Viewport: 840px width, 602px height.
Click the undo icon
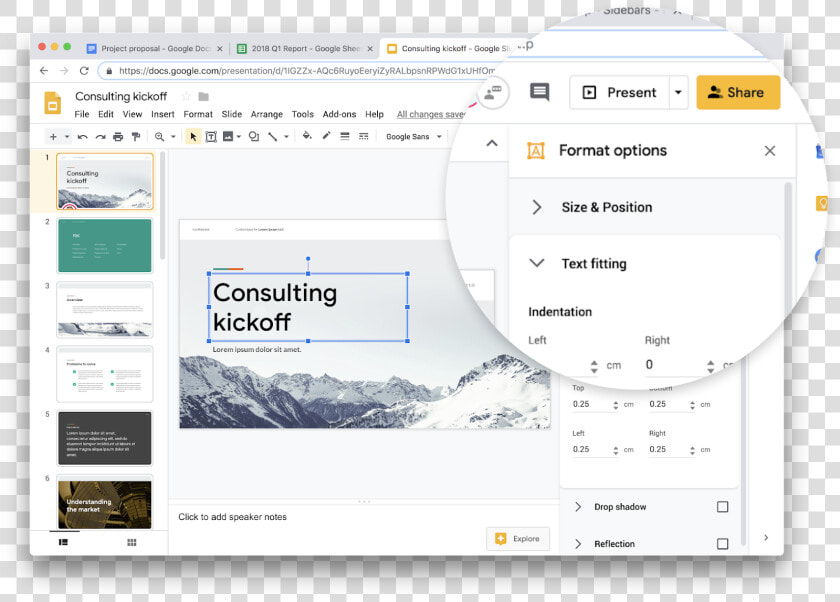click(82, 137)
